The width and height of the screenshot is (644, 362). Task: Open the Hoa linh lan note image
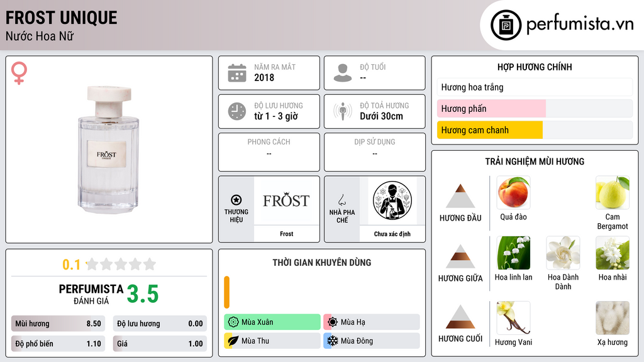[x=513, y=253]
